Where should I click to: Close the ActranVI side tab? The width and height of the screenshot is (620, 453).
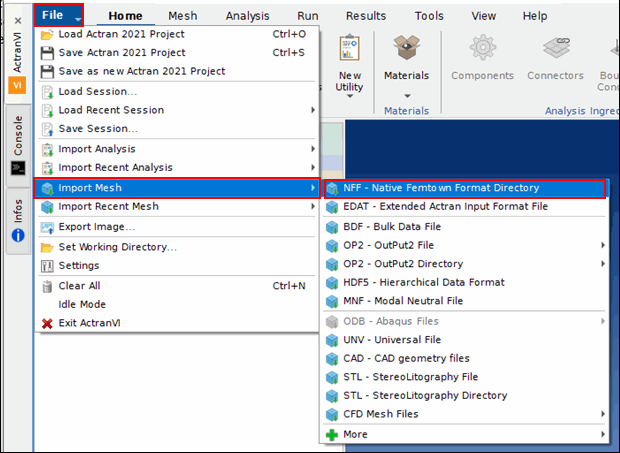pos(18,21)
